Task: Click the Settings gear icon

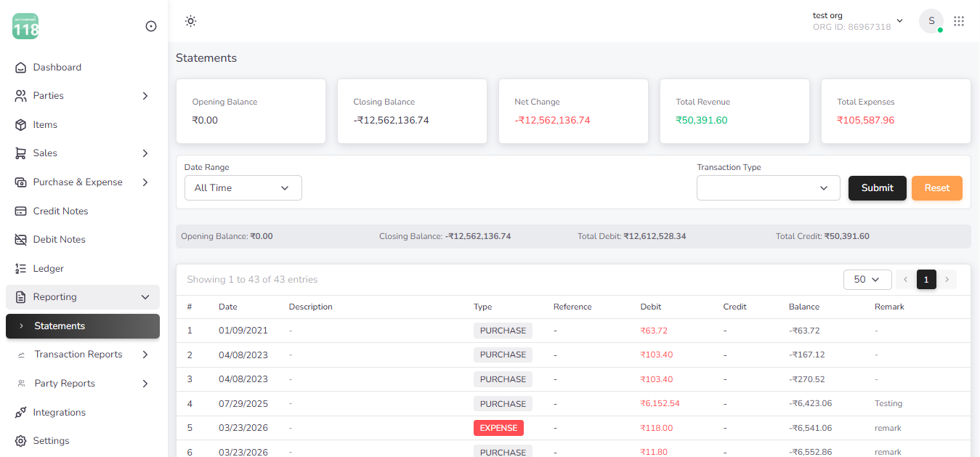Action: (20, 441)
